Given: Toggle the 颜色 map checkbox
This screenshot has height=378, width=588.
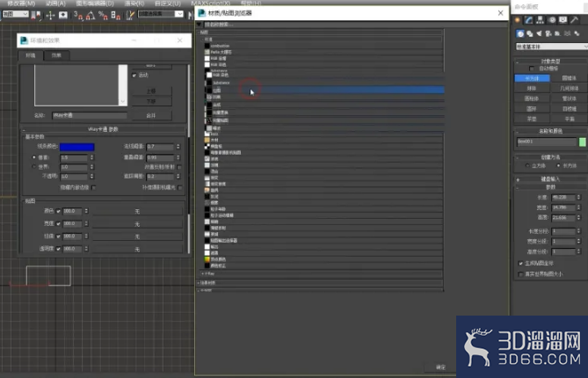Looking at the screenshot, I should (x=59, y=212).
